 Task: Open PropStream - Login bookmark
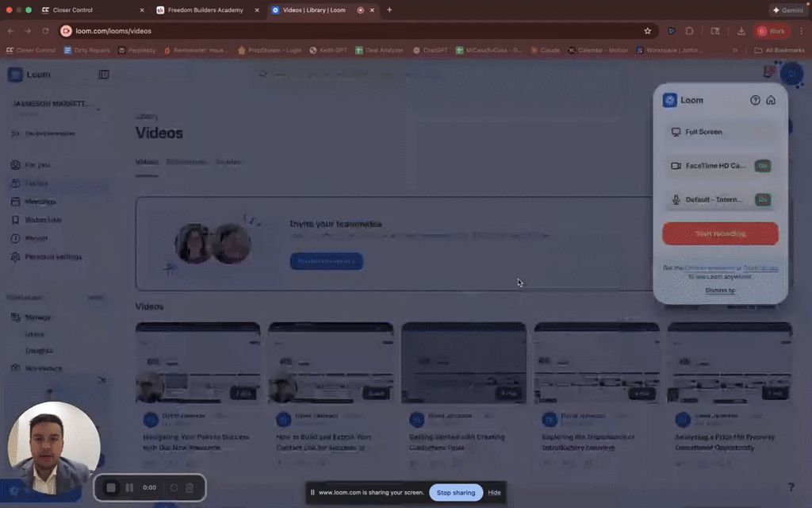(270, 50)
